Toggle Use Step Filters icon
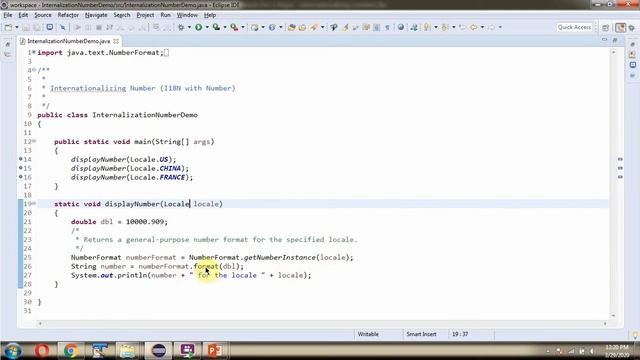 [x=168, y=27]
